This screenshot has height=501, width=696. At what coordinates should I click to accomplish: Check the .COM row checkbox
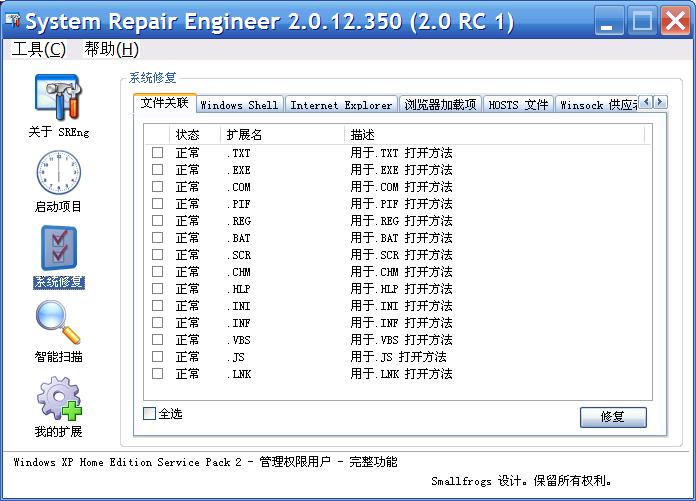[157, 186]
